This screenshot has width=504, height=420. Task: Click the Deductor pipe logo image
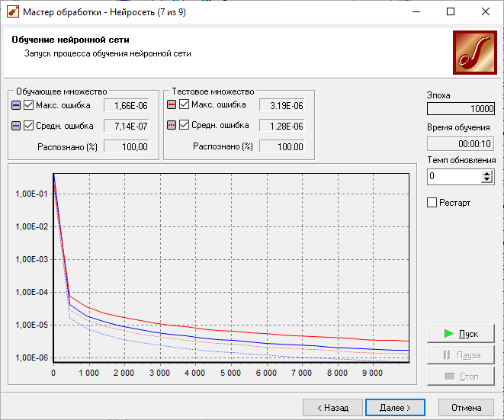[x=475, y=53]
